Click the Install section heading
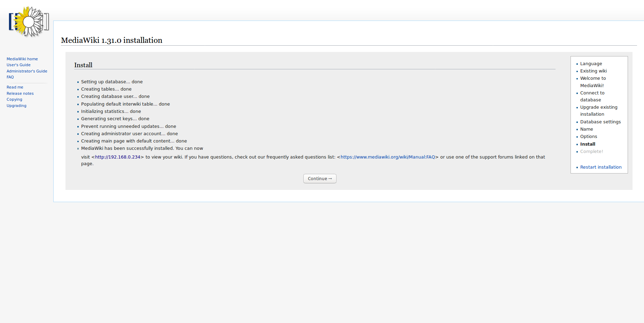Screen dimensions: 644x323 (83, 65)
